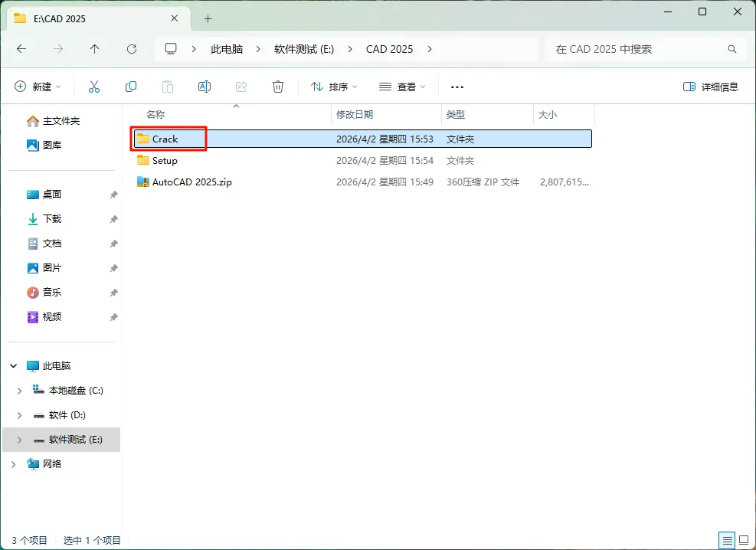
Task: Toggle the 详细信息 details pane
Action: click(x=711, y=87)
